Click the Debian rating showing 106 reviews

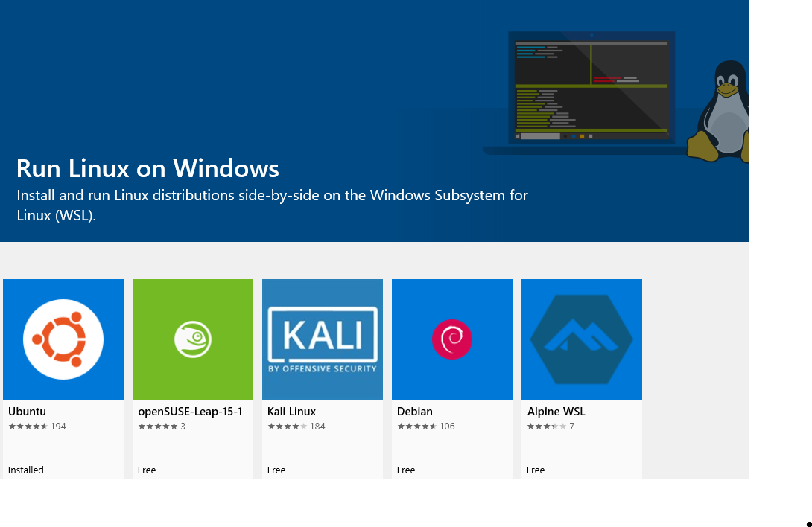[x=424, y=426]
